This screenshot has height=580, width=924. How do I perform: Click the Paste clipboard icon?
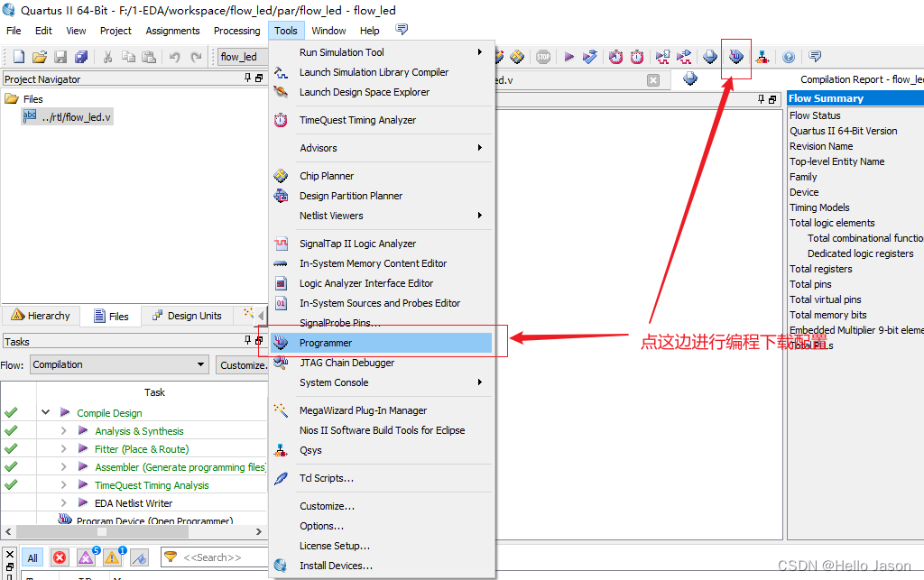point(149,57)
